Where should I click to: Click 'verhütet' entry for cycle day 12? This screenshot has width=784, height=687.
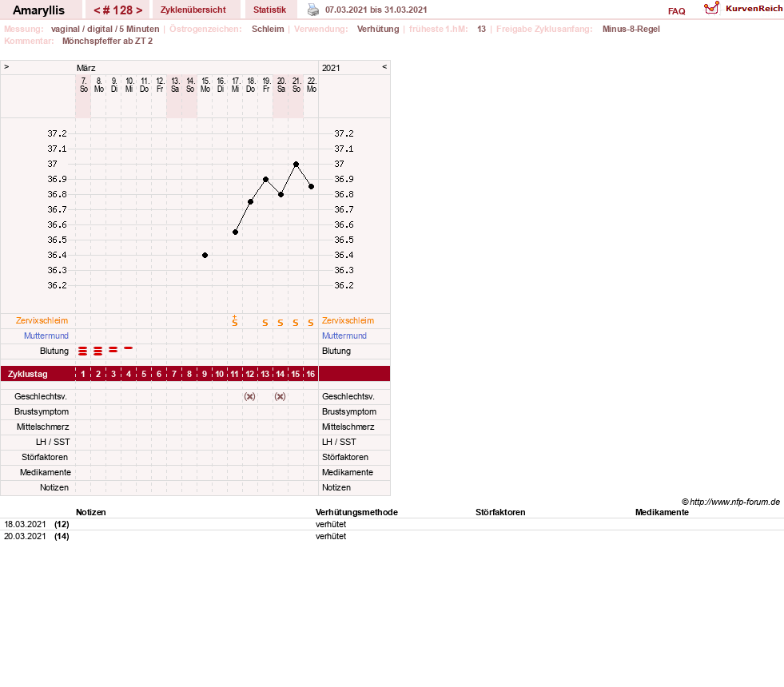tap(331, 524)
